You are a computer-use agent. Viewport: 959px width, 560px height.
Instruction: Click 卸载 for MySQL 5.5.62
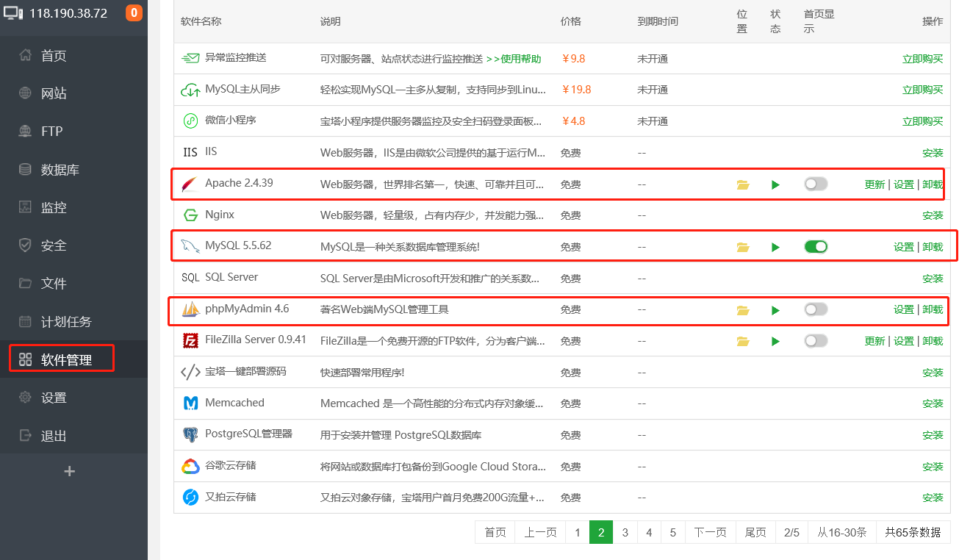[933, 247]
